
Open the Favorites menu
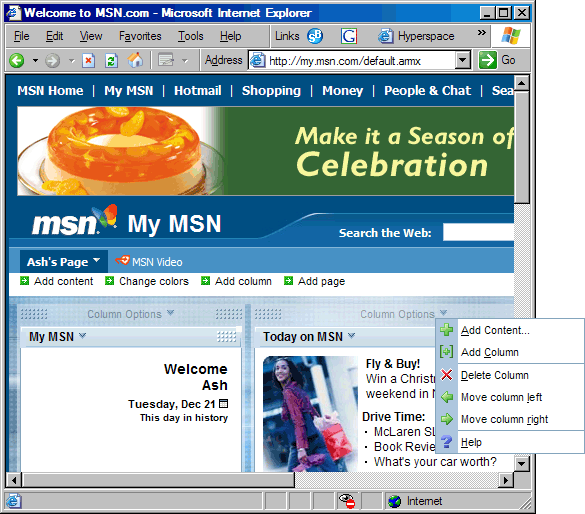(140, 36)
